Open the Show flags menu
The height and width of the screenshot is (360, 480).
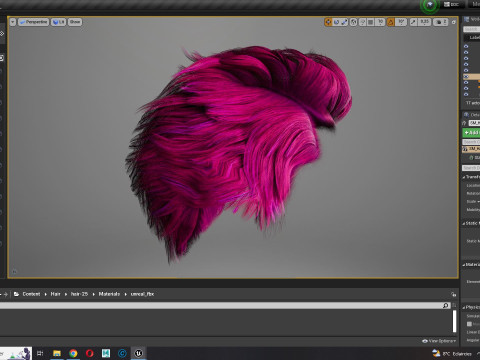(75, 22)
